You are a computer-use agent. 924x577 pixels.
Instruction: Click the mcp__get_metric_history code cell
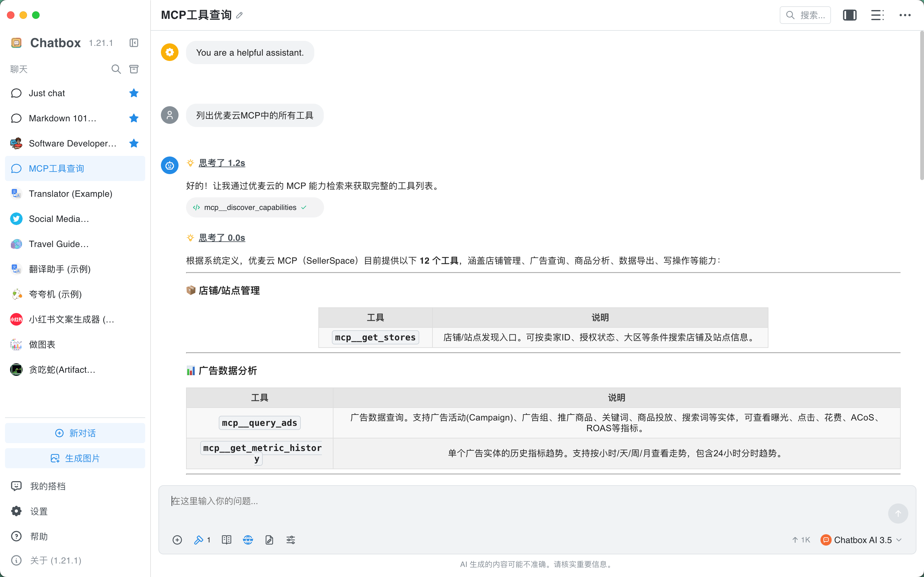(262, 453)
